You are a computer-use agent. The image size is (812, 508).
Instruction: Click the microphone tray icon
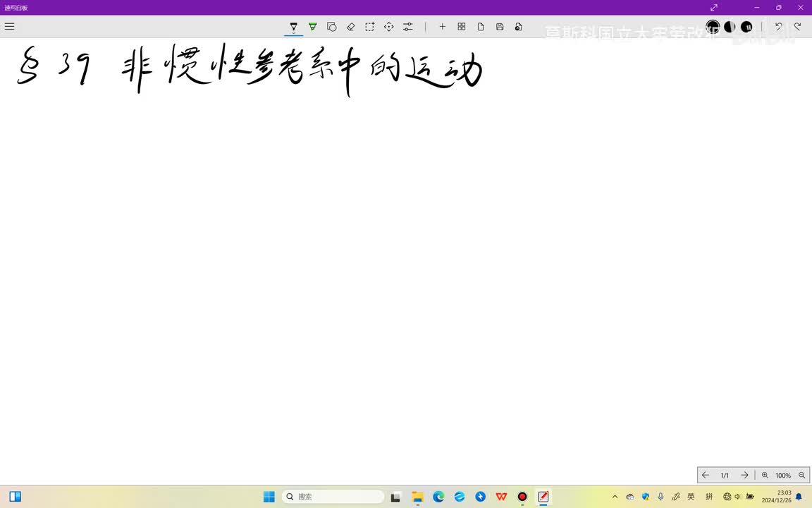click(660, 497)
